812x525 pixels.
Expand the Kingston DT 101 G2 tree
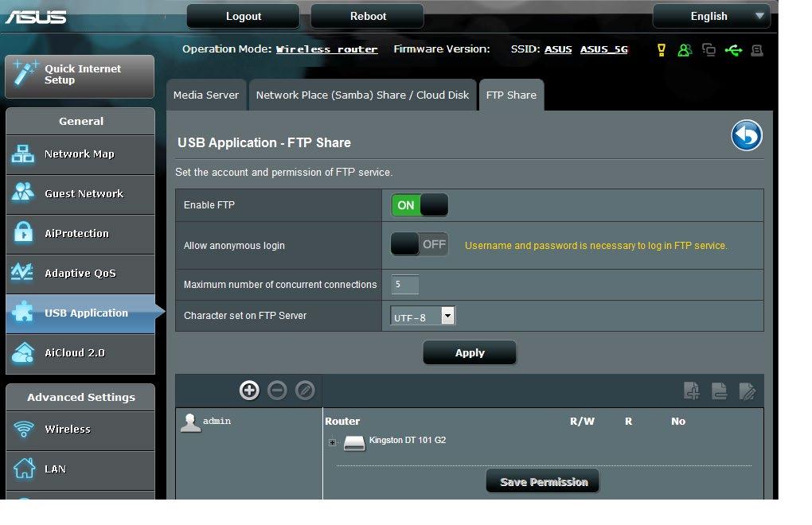click(332, 442)
